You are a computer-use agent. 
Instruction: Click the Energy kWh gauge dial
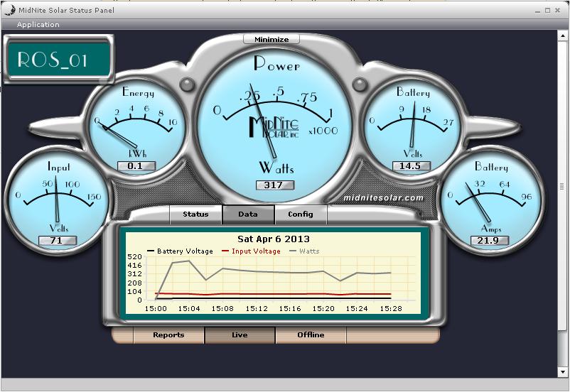137,127
